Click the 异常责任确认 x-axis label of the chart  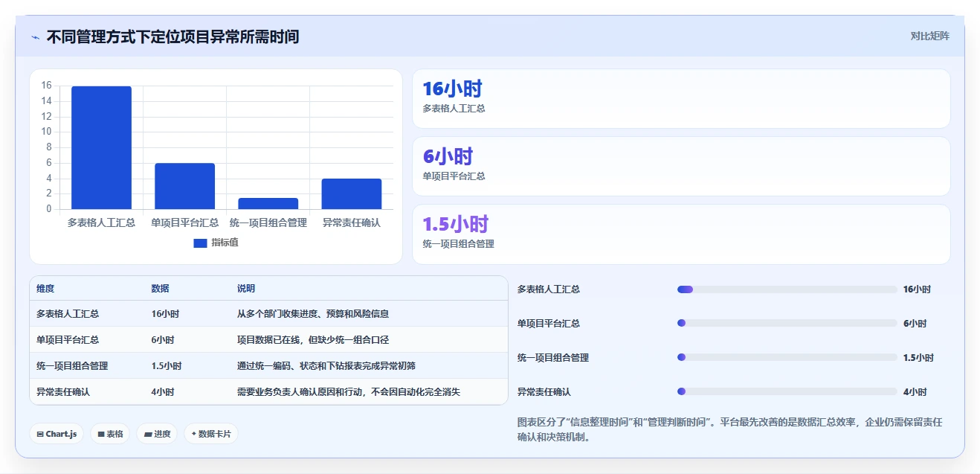pyautogui.click(x=351, y=222)
